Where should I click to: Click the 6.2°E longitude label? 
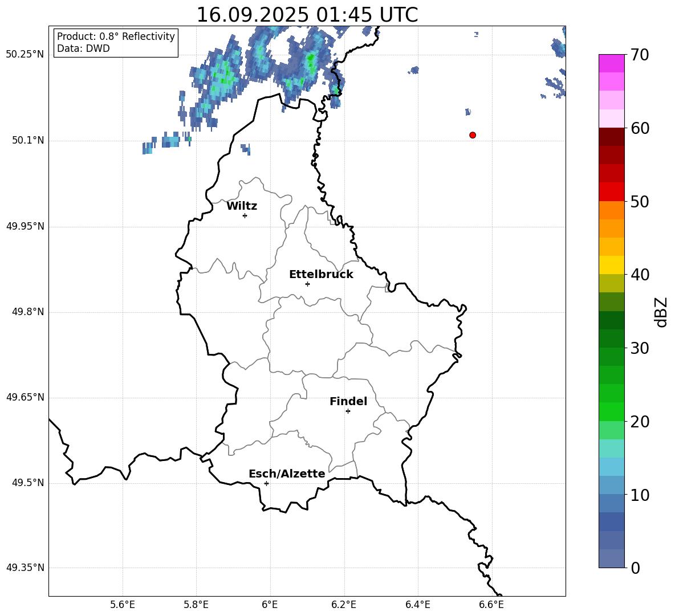(x=344, y=605)
